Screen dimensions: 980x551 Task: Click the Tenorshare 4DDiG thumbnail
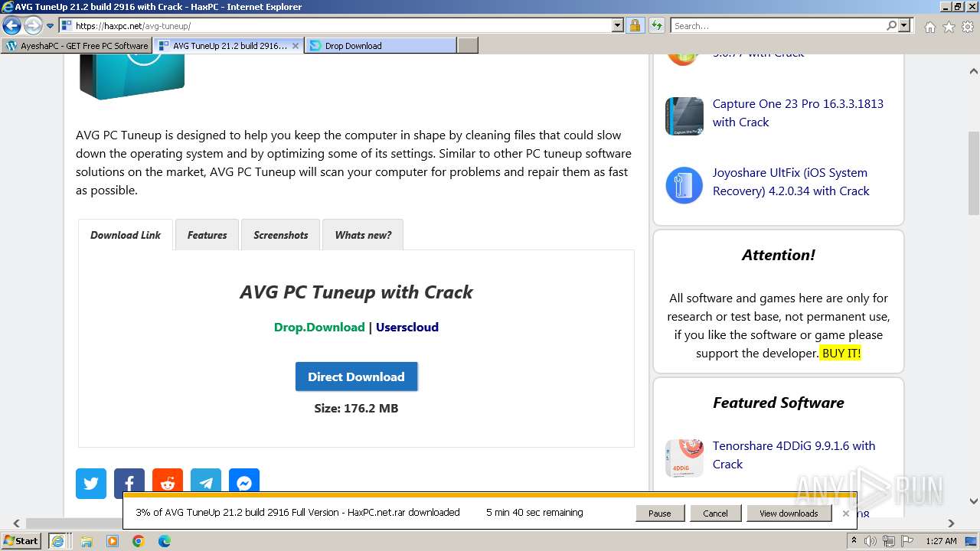pyautogui.click(x=684, y=458)
